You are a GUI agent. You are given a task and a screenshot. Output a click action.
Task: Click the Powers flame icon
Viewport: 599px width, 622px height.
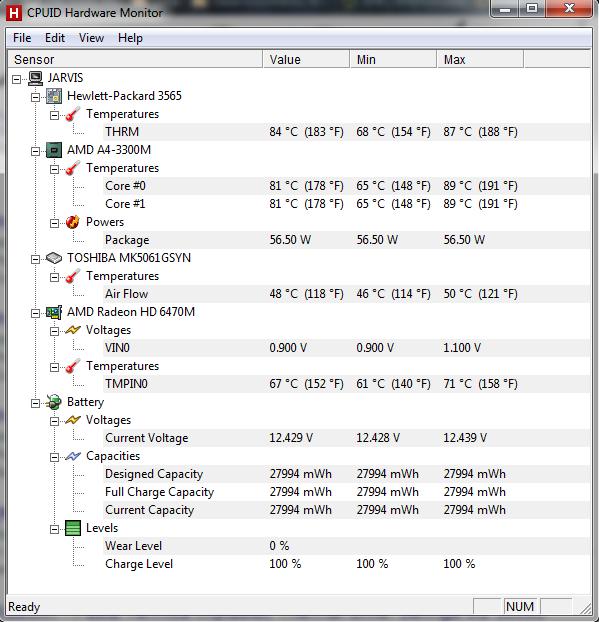[x=73, y=222]
